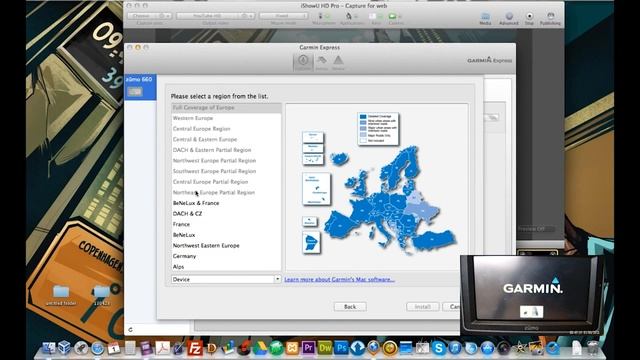Open the Device install location dropdown
The image size is (640, 360).
[x=226, y=279]
